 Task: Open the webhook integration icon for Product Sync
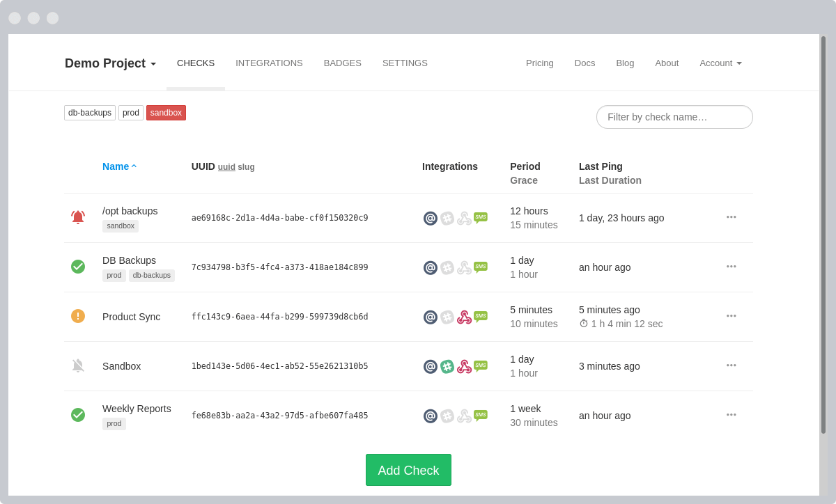pyautogui.click(x=464, y=317)
